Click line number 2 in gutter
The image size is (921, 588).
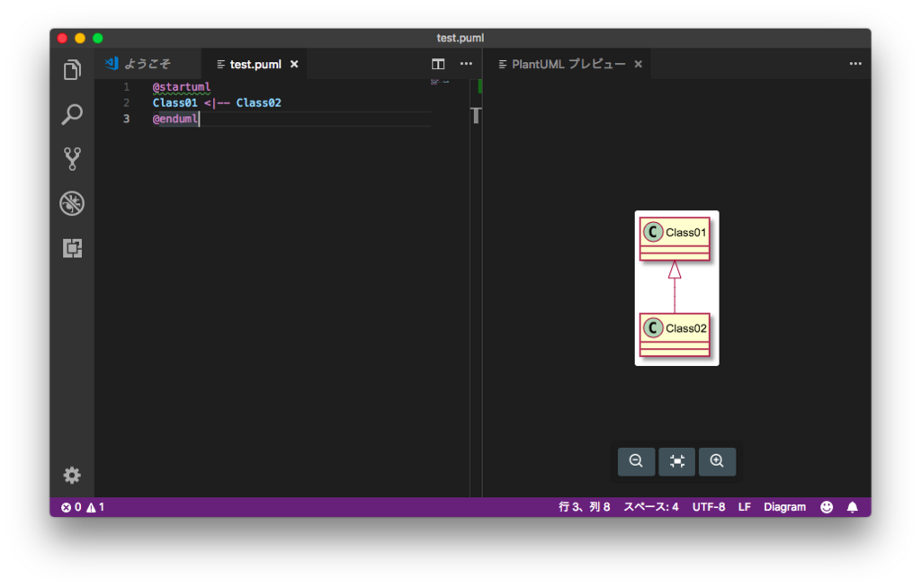[126, 102]
